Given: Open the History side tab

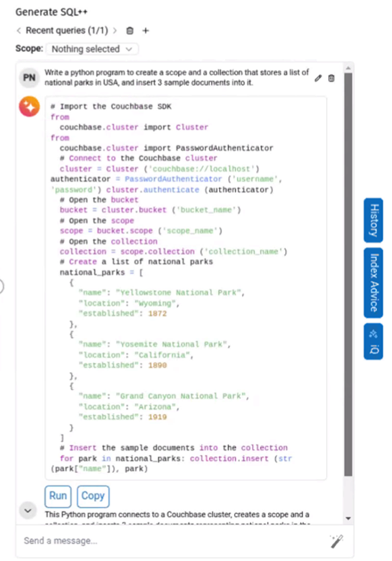Looking at the screenshot, I should click(373, 220).
